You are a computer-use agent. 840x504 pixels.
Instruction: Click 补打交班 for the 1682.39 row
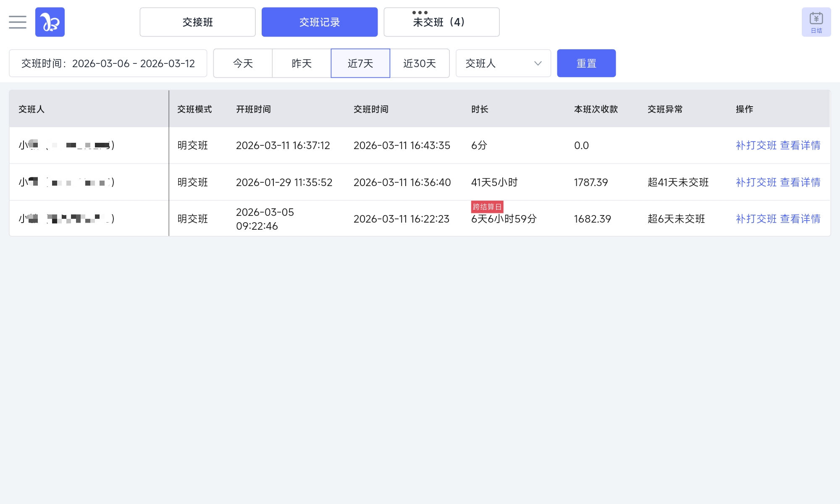tap(756, 219)
